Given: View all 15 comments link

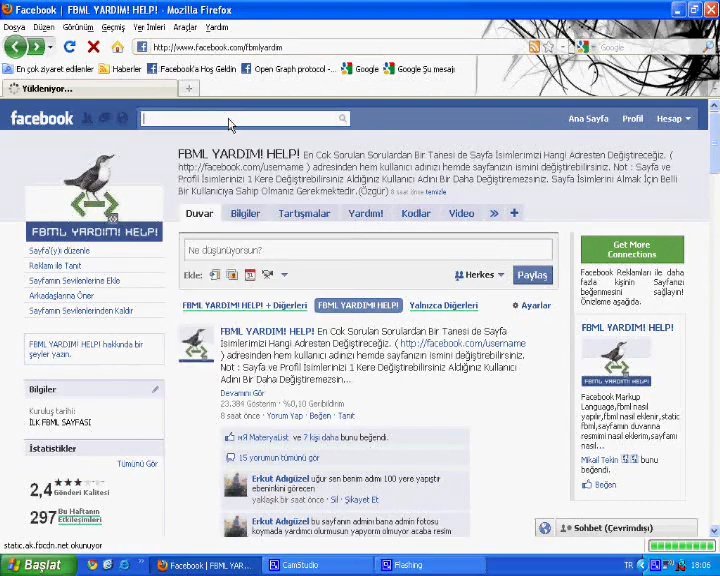Looking at the screenshot, I should (x=279, y=458).
